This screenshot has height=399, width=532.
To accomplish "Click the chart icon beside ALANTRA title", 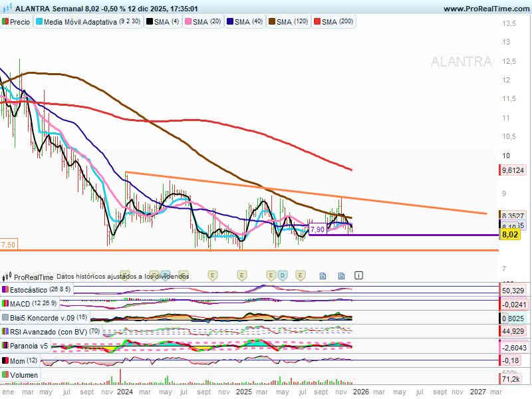I will pyautogui.click(x=6, y=9).
